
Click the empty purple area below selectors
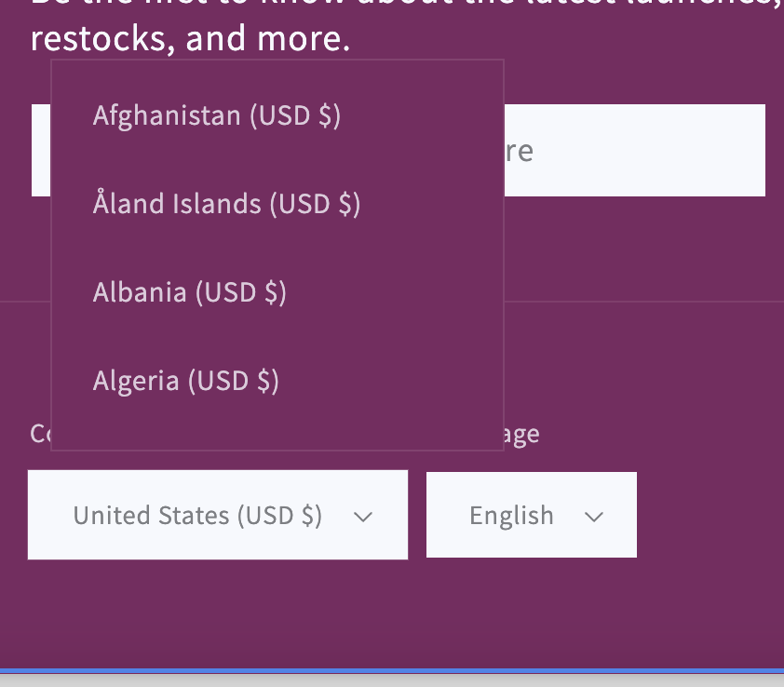click(x=391, y=614)
